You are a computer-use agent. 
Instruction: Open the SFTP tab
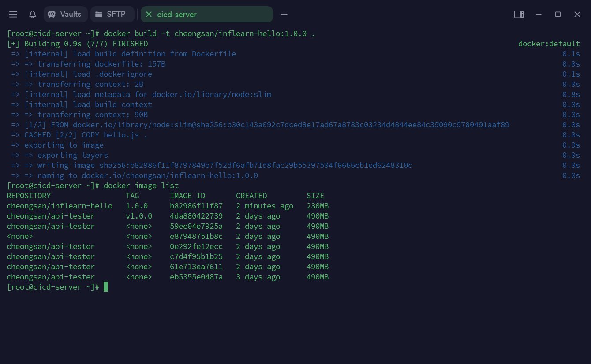[x=112, y=15]
